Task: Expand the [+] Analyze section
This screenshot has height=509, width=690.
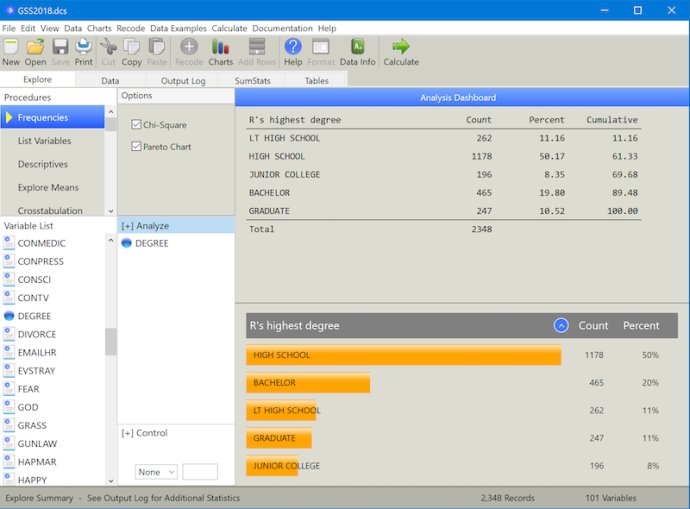Action: (145, 226)
